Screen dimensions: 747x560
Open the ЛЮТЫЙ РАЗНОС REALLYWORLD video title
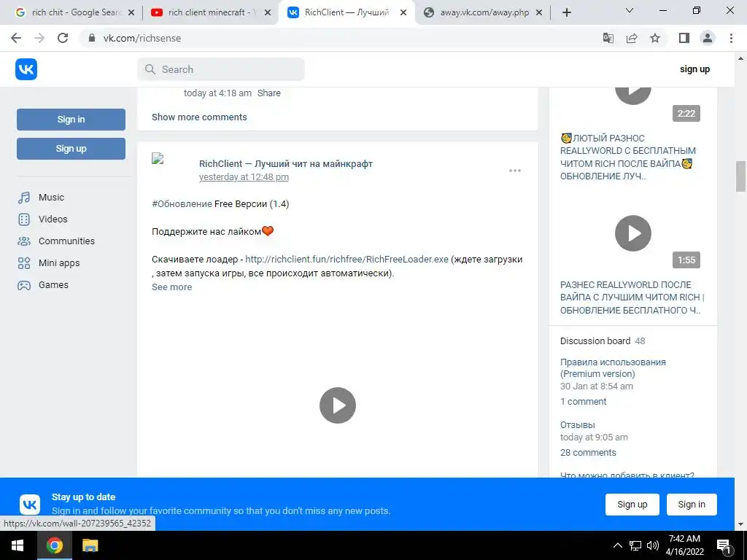coord(628,157)
